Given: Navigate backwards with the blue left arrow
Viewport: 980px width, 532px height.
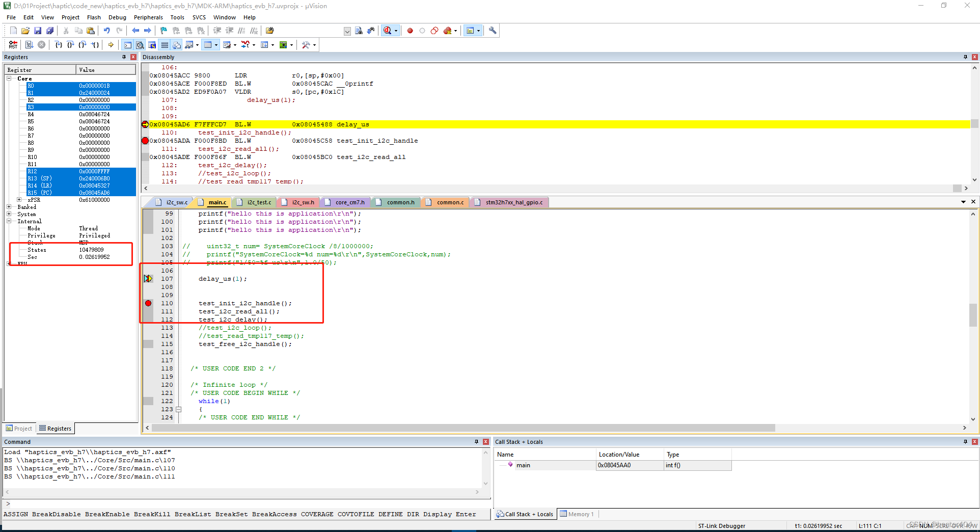Looking at the screenshot, I should click(x=135, y=31).
